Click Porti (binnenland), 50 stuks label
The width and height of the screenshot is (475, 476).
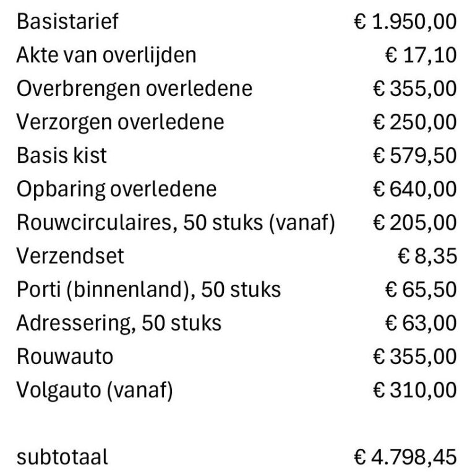pyautogui.click(x=148, y=289)
